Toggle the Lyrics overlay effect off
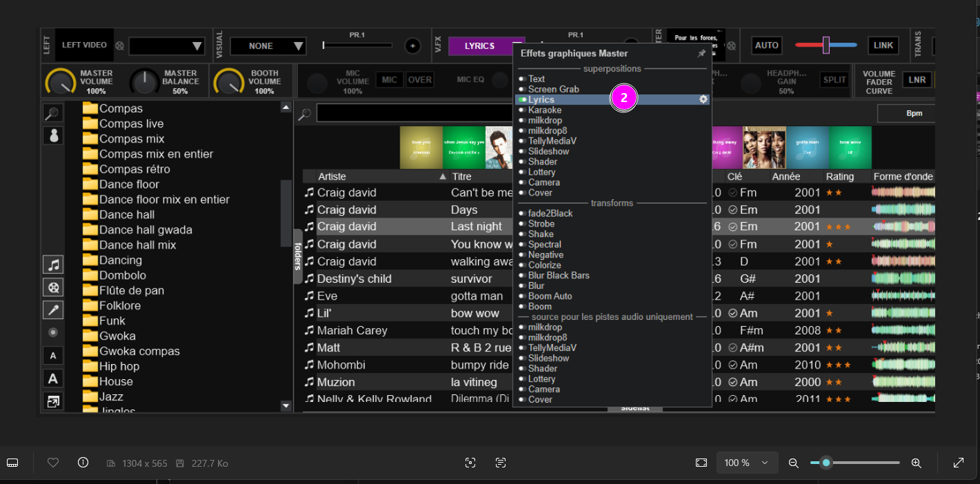This screenshot has height=484, width=980. pyautogui.click(x=522, y=100)
